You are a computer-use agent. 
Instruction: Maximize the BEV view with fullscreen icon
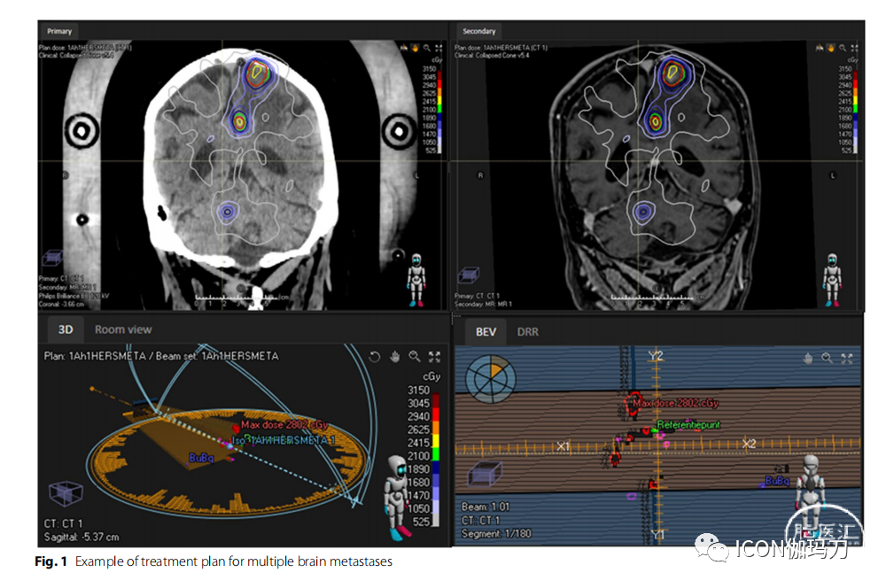(847, 359)
